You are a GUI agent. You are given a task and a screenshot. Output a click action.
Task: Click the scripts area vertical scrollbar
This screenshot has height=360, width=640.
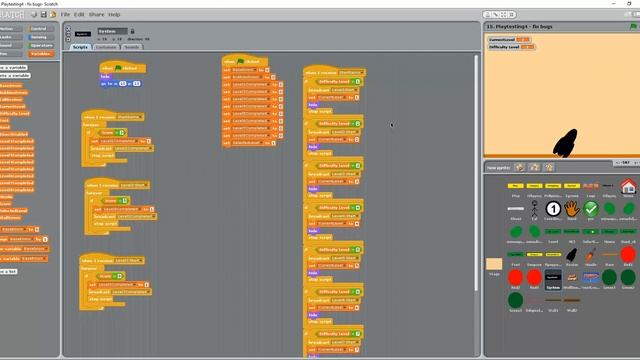pos(476,173)
